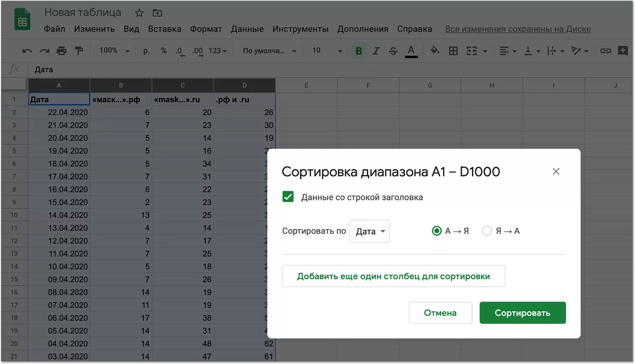Click the undo arrow icon
This screenshot has height=364, width=635.
point(27,51)
